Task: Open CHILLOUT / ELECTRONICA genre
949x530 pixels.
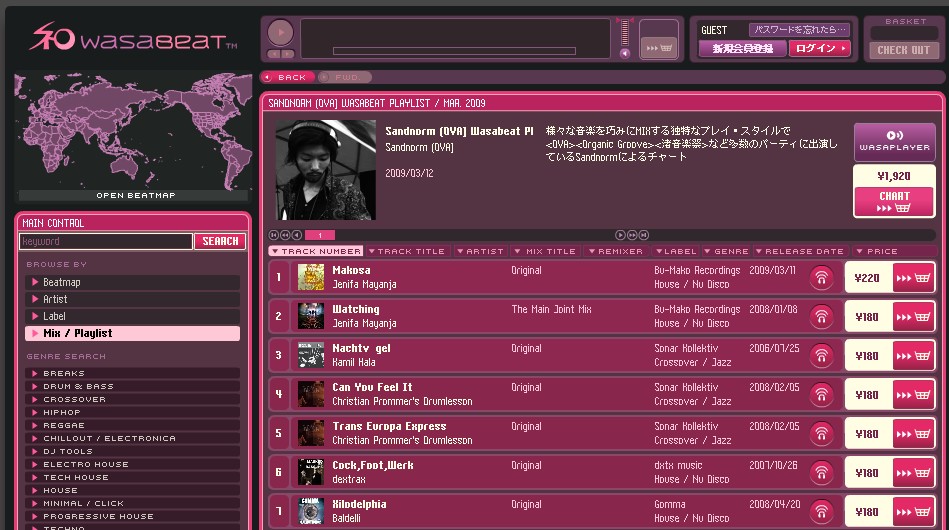Action: 133,438
